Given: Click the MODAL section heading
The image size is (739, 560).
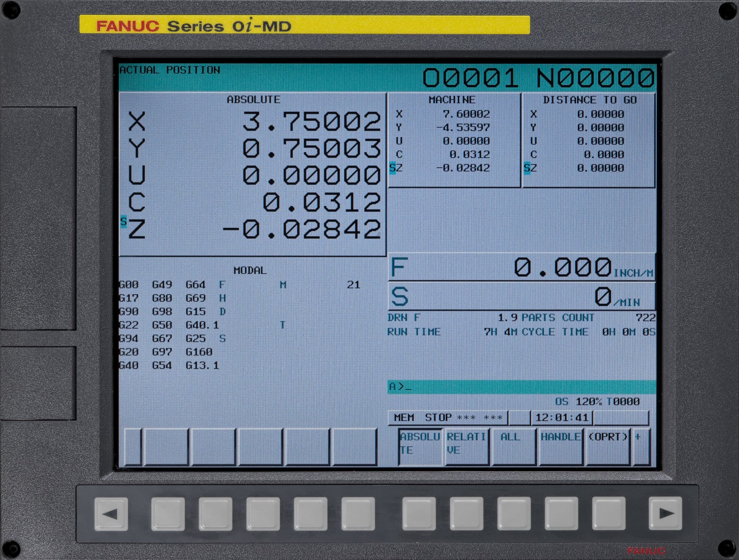Looking at the screenshot, I should click(250, 270).
